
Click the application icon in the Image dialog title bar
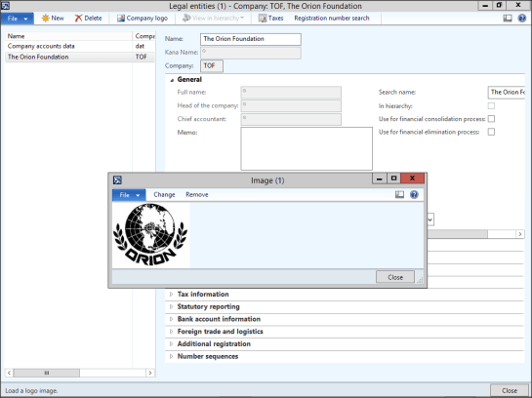click(117, 180)
